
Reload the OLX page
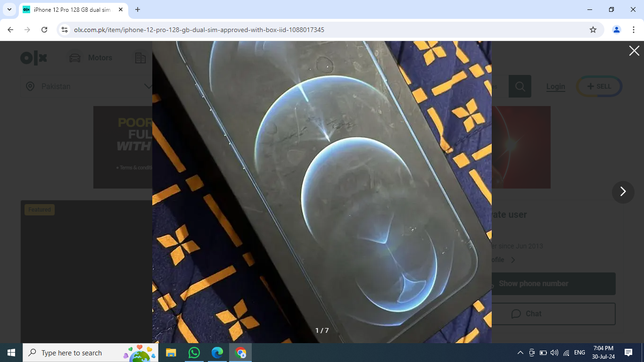(44, 30)
